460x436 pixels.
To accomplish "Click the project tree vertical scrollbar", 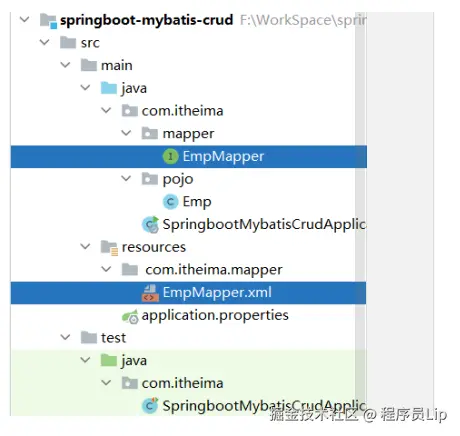I will [360, 213].
